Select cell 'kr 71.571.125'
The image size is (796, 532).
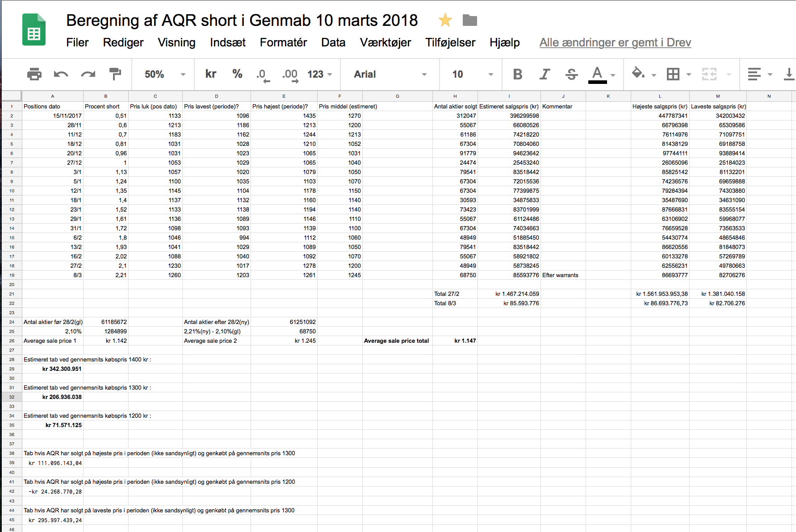coord(53,425)
